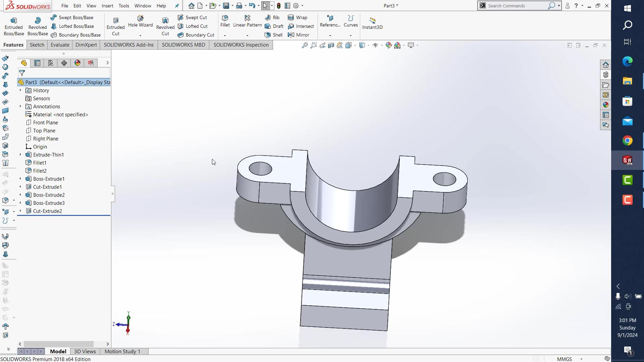
Task: Click the Extruded Boss/Base tool
Action: [x=14, y=26]
